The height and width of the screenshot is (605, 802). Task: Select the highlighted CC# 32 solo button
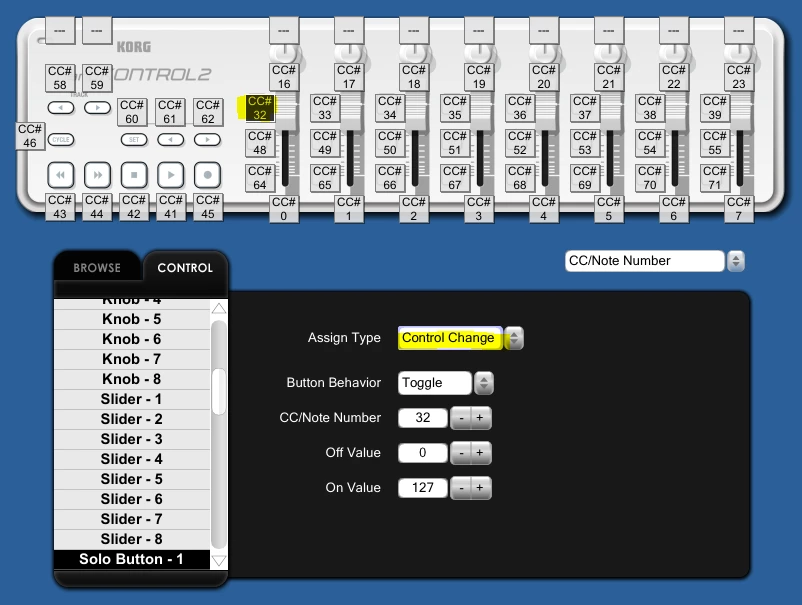260,108
